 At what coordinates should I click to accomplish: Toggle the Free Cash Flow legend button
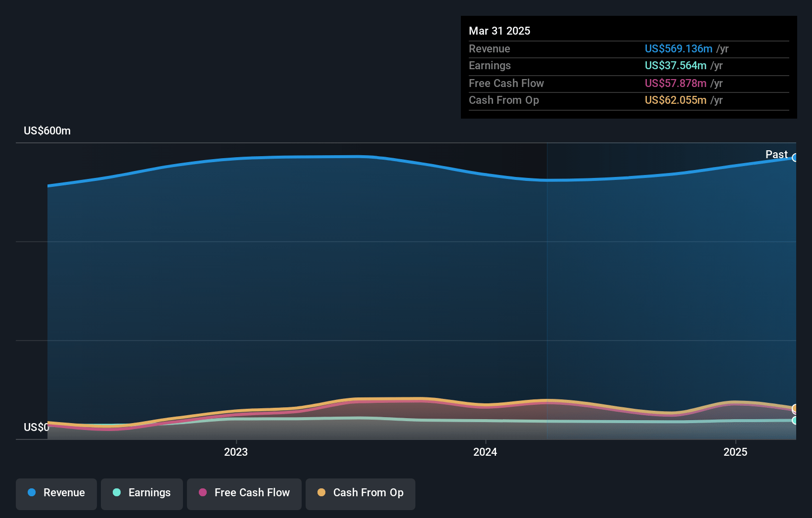coord(244,494)
